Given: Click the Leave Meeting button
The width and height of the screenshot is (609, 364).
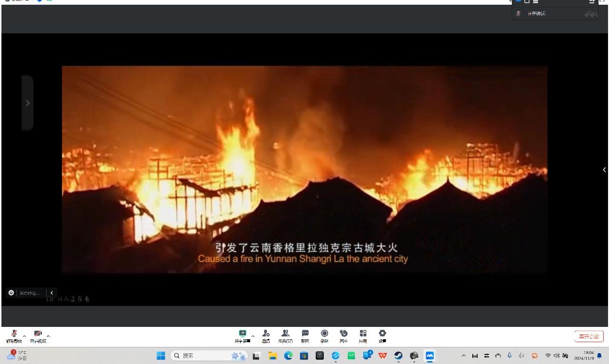Looking at the screenshot, I should [589, 336].
